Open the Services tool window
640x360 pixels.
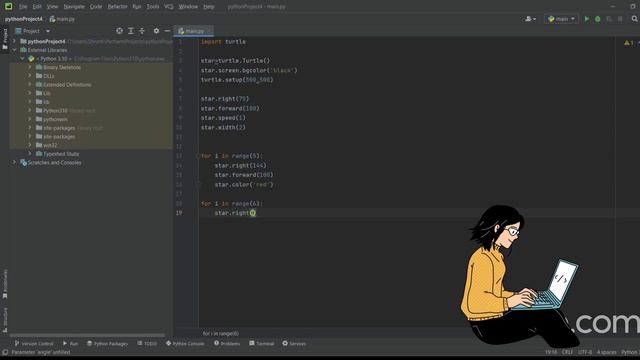(x=294, y=344)
